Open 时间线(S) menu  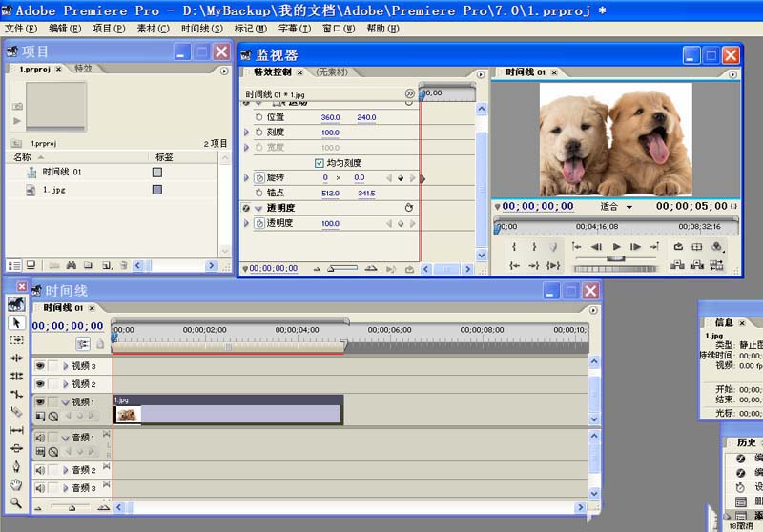click(202, 29)
